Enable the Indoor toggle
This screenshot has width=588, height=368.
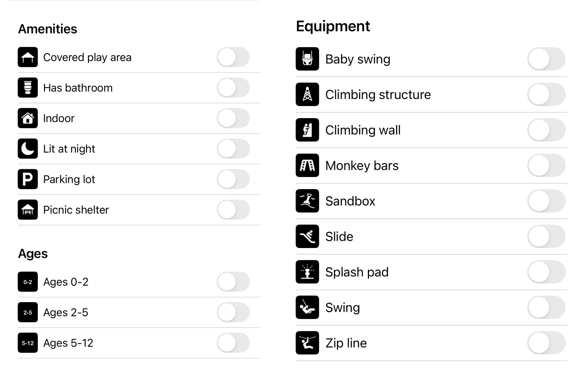(233, 118)
